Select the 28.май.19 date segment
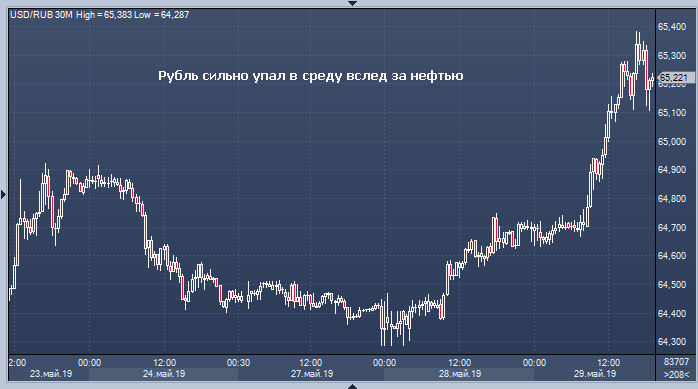This screenshot has height=389, width=698. 459,374
